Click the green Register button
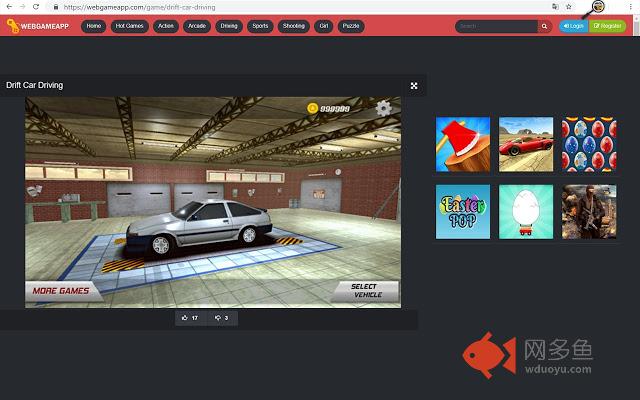The height and width of the screenshot is (400, 640). pos(607,26)
